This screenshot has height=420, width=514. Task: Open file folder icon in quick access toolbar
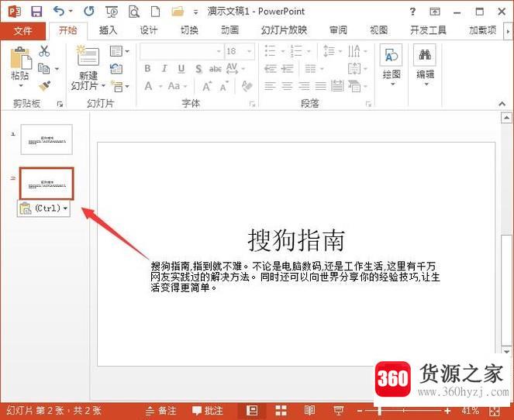pyautogui.click(x=178, y=12)
